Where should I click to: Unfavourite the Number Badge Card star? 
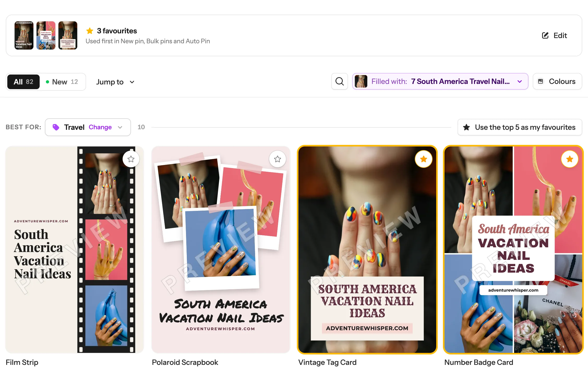[x=570, y=159]
